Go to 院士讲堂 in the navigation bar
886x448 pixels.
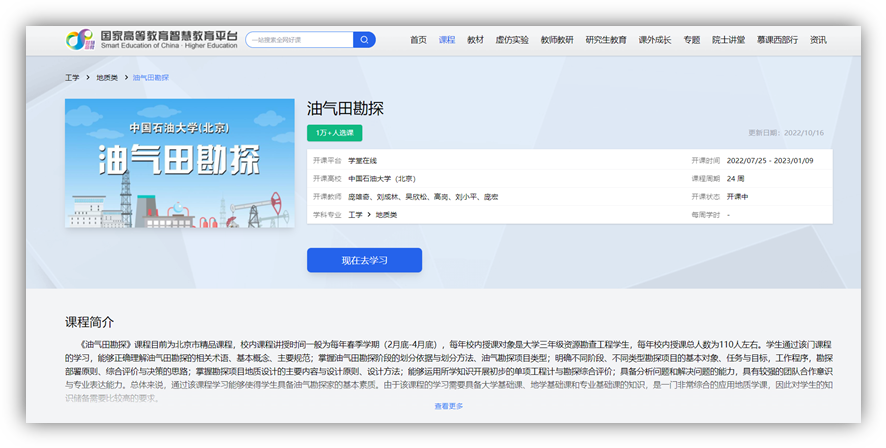(728, 40)
